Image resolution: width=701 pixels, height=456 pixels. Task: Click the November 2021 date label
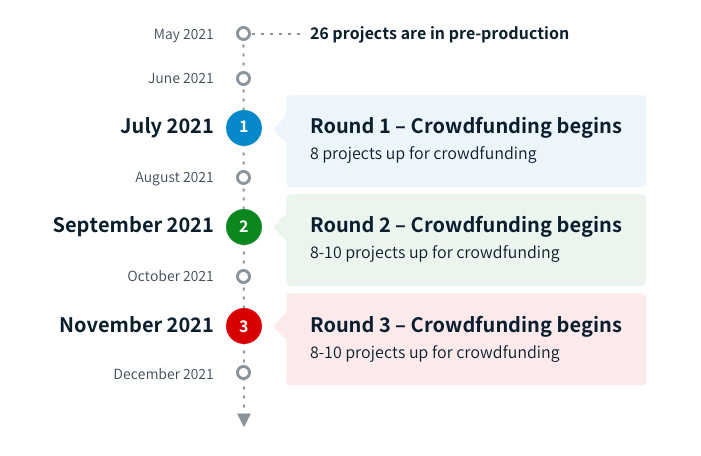pos(136,325)
